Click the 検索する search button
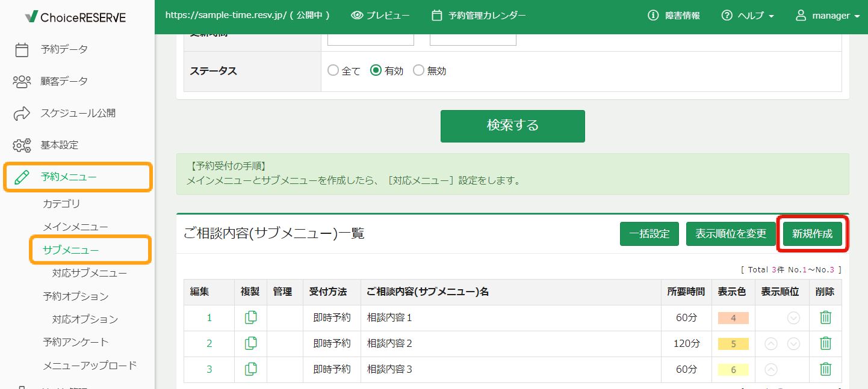Viewport: 868px width, 389px height. click(x=513, y=126)
